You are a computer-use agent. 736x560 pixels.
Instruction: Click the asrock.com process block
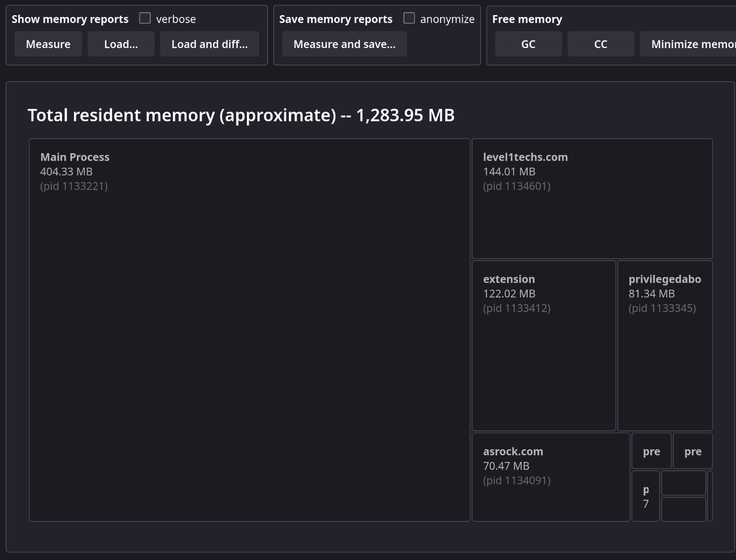(x=550, y=477)
